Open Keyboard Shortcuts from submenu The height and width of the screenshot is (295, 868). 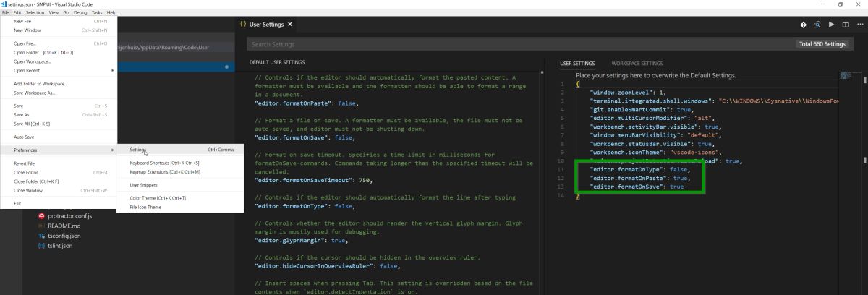point(180,163)
